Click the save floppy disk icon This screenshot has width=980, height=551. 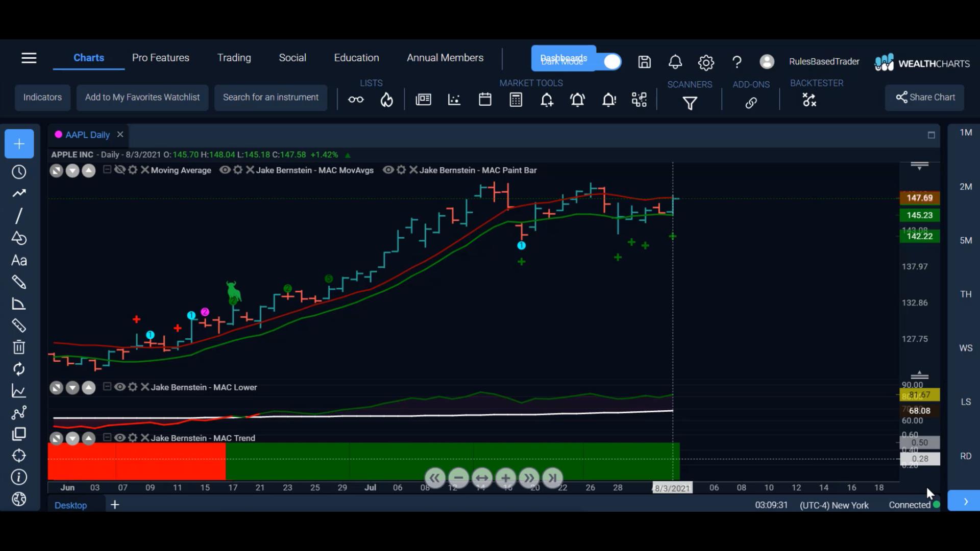tap(644, 62)
